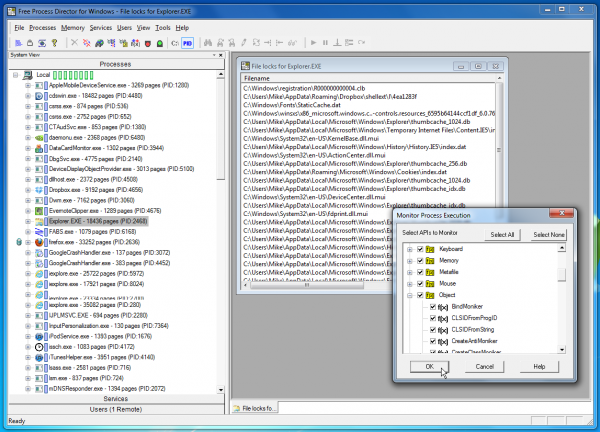Image resolution: width=600 pixels, height=432 pixels.
Task: Click Cancel in Monitor Process Execution dialog
Action: (484, 367)
